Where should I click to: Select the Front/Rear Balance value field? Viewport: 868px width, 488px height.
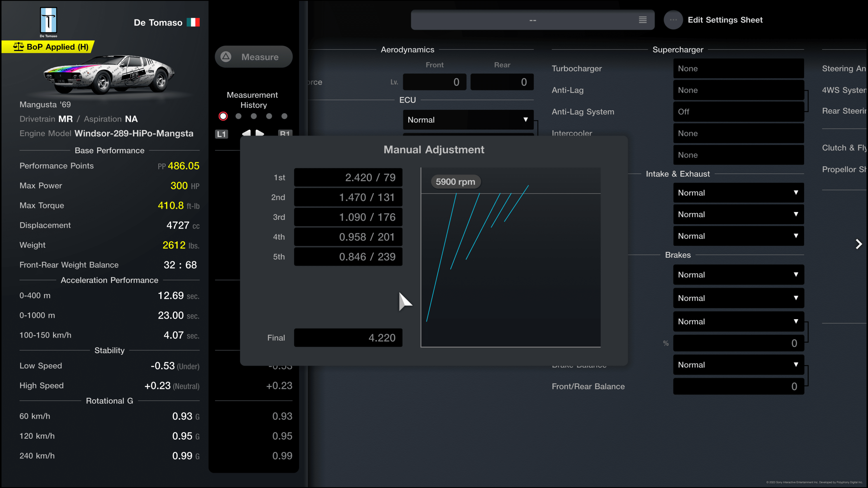point(739,386)
